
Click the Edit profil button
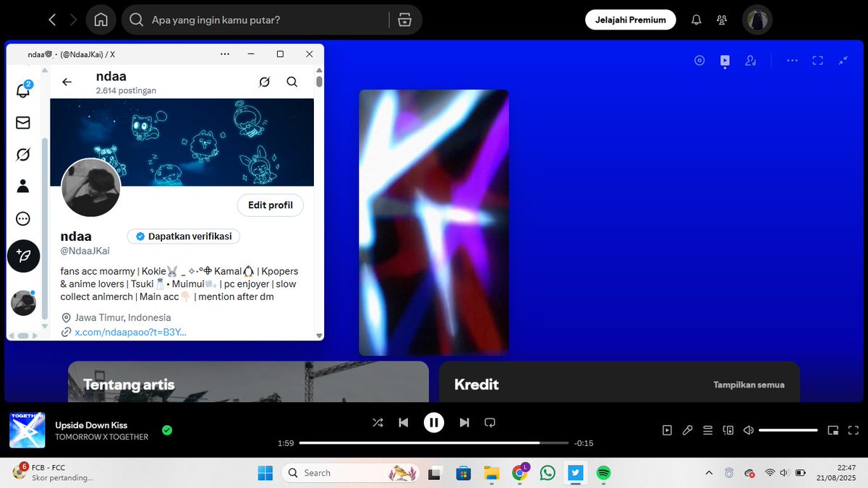tap(271, 205)
